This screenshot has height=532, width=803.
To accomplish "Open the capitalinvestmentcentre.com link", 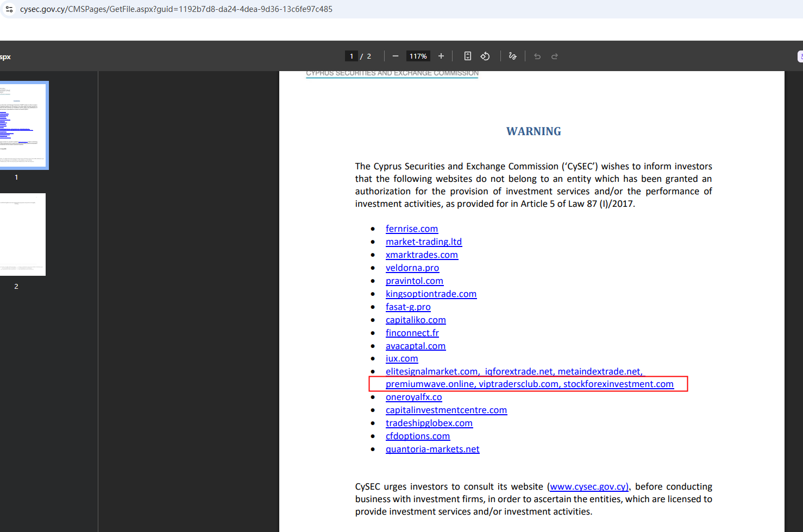I will (x=446, y=410).
